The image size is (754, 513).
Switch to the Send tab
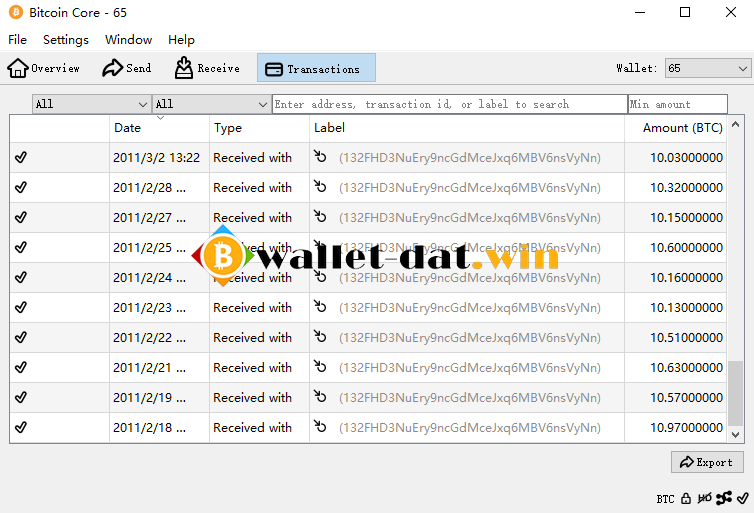click(x=127, y=68)
